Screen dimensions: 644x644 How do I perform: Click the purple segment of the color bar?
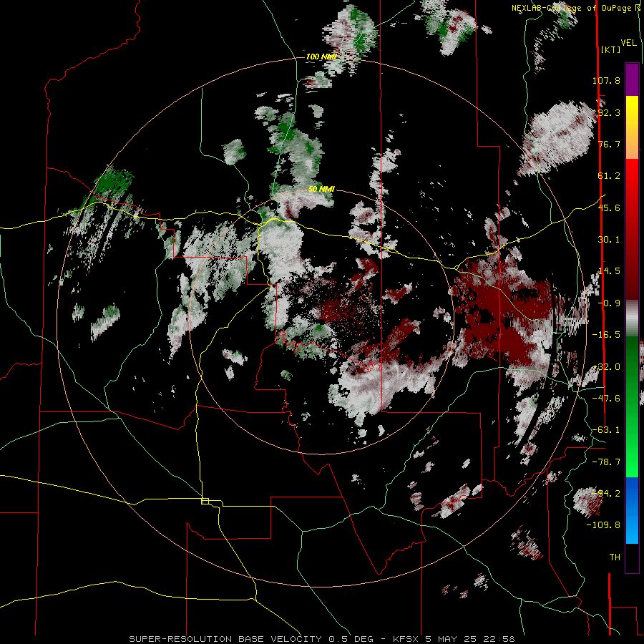point(632,79)
